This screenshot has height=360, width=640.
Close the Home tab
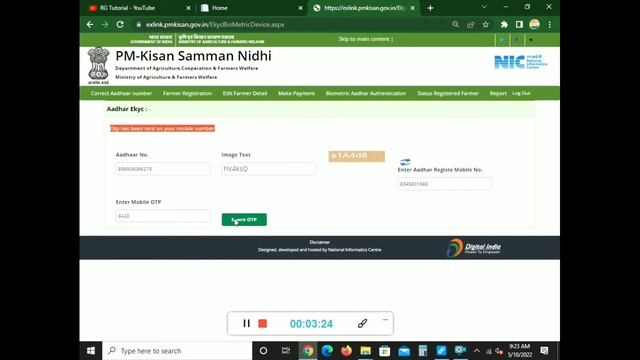coord(300,8)
